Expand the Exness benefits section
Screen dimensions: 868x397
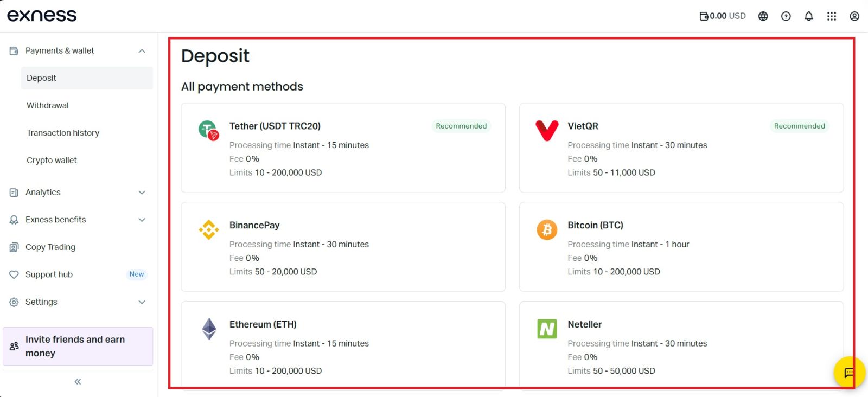142,220
